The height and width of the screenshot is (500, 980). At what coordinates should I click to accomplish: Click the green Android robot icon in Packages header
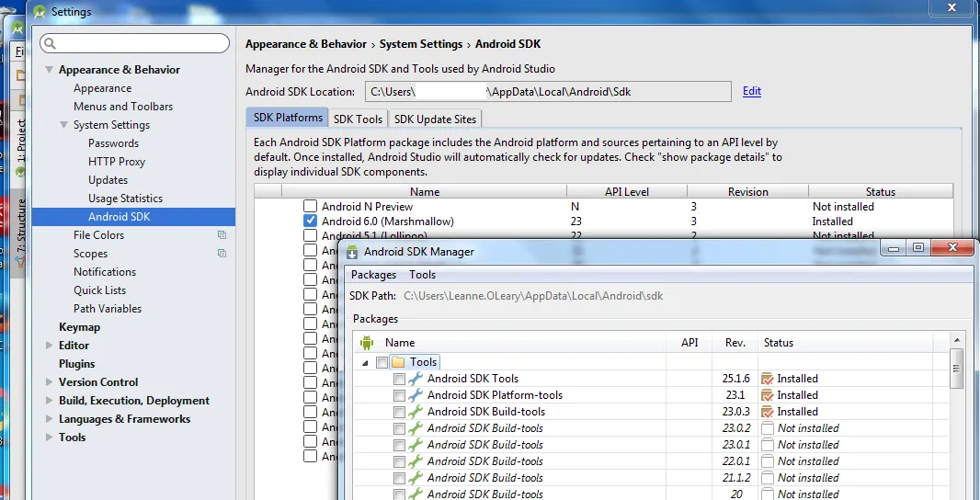(x=367, y=343)
